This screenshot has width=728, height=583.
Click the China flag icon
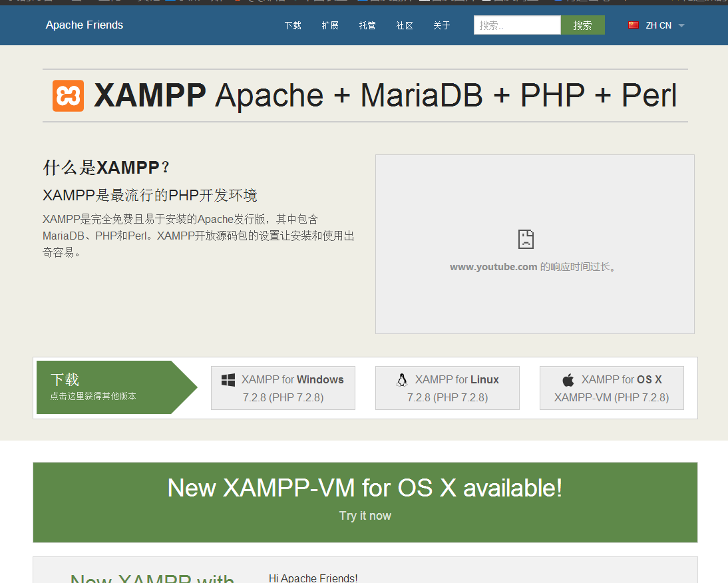point(634,25)
